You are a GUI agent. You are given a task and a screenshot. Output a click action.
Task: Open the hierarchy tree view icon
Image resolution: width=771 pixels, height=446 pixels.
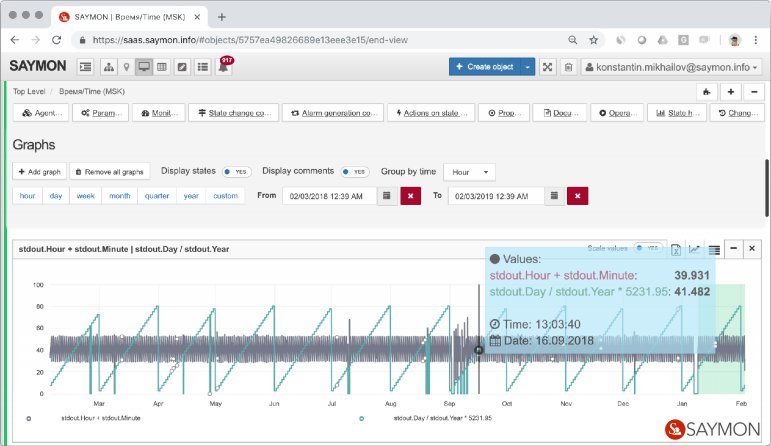(x=109, y=67)
